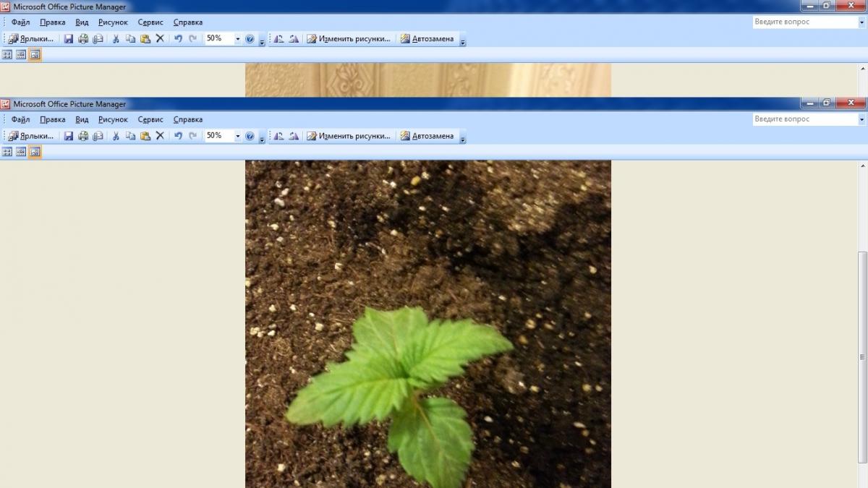Click Автозамена button in lower window
The height and width of the screenshot is (488, 868).
427,136
